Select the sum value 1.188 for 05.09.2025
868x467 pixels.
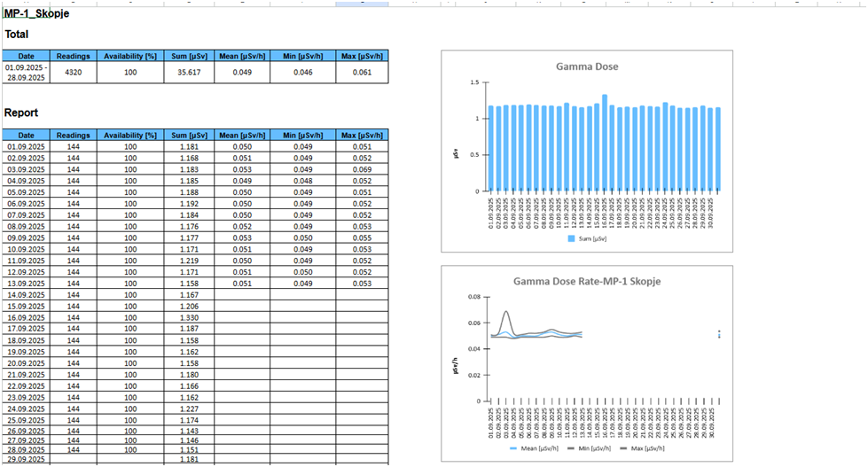click(x=190, y=192)
